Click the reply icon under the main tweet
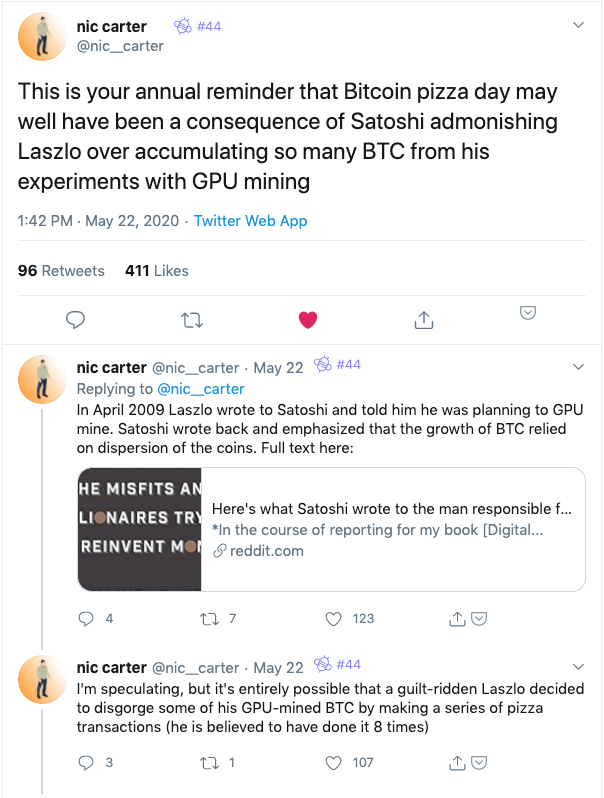The height and width of the screenshot is (798, 604). [76, 320]
